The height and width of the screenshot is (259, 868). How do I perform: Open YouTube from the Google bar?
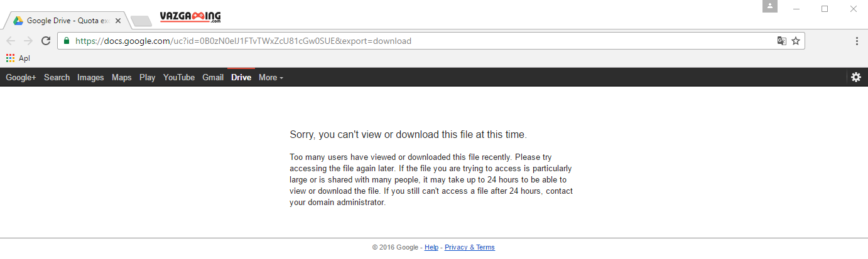[179, 77]
